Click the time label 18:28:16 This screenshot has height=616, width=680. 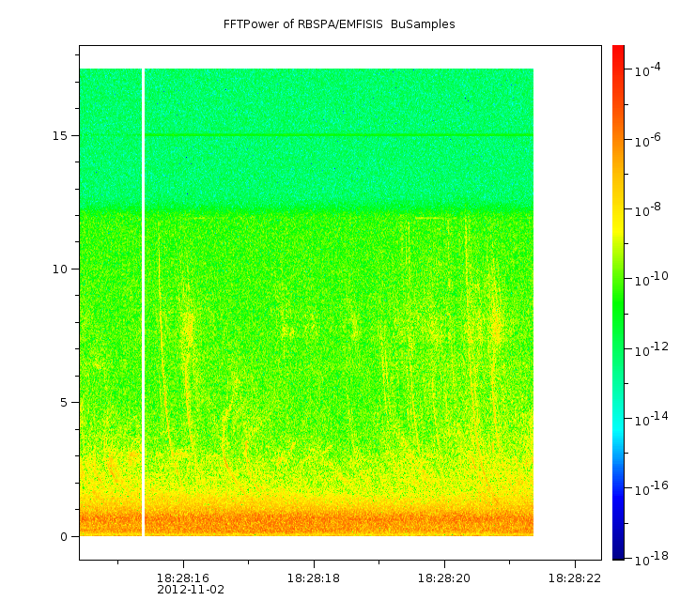[x=183, y=578]
